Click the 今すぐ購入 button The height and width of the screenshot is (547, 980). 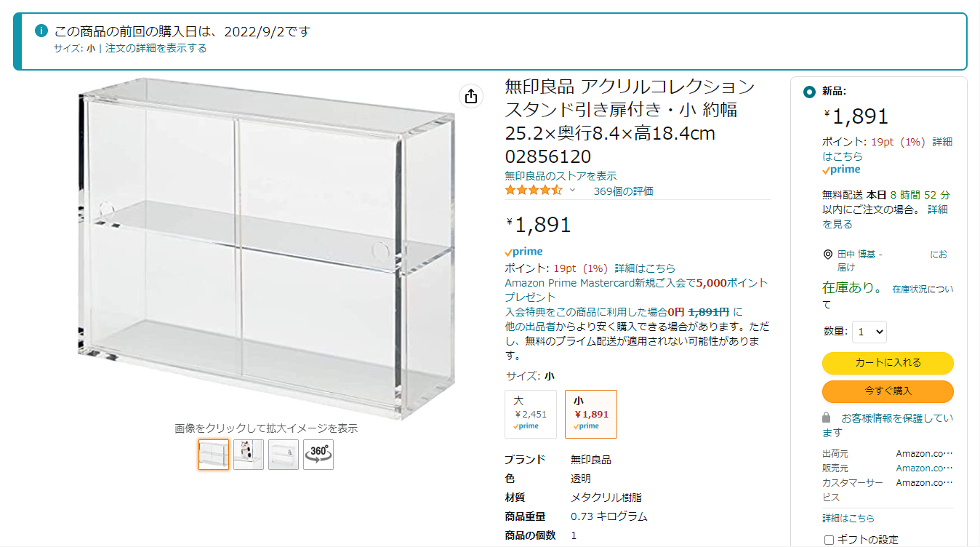888,391
